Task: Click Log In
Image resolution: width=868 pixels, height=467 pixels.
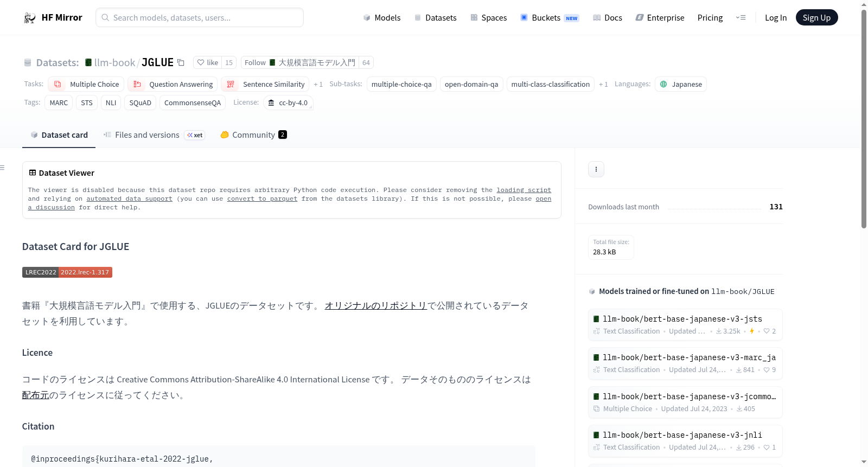Action: pos(776,18)
